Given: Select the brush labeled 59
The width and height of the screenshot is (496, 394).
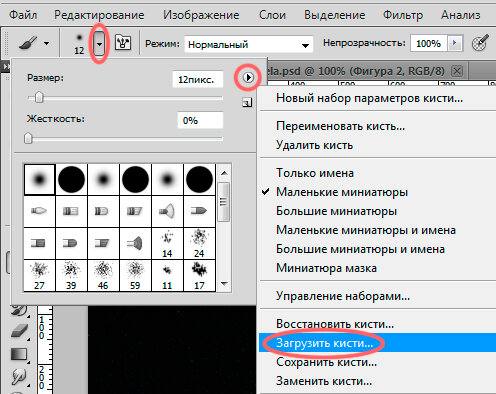Looking at the screenshot, I should click(x=135, y=276).
